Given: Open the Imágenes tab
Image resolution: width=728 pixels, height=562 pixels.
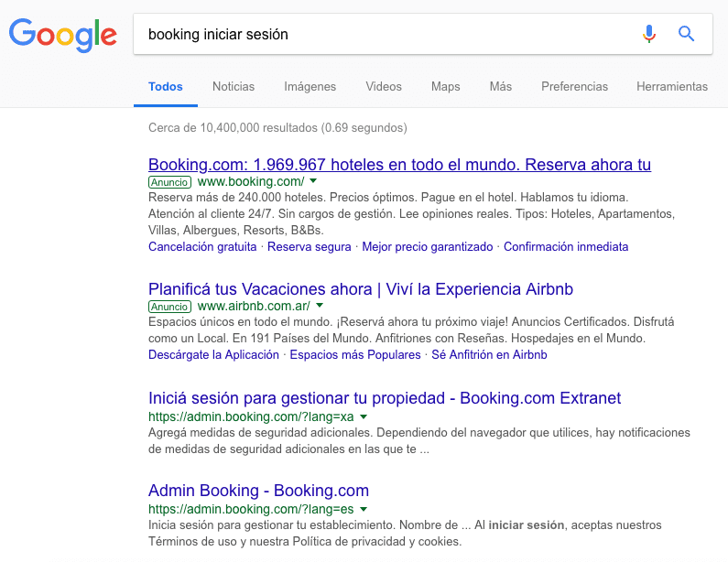Looking at the screenshot, I should pos(310,86).
